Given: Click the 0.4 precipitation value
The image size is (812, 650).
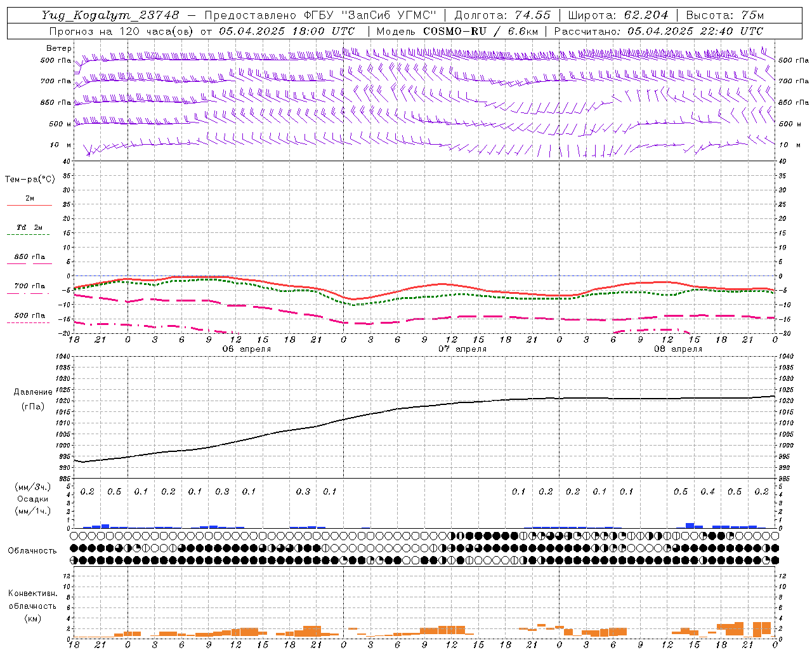Looking at the screenshot, I should click(x=707, y=492).
